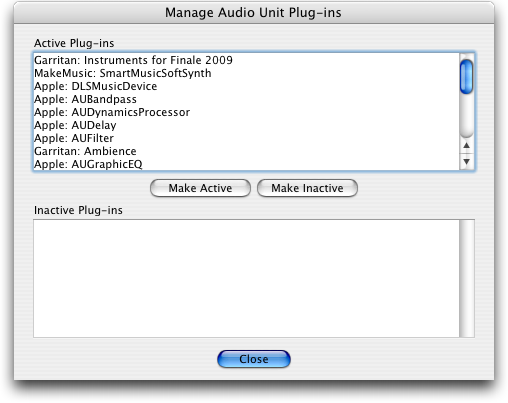508x403 pixels.
Task: Select Apple: AUGraphicEQ plug-in
Action: [x=246, y=164]
